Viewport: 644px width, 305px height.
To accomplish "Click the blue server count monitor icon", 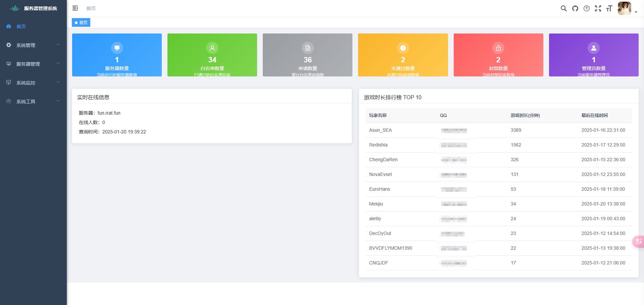I will [x=117, y=48].
